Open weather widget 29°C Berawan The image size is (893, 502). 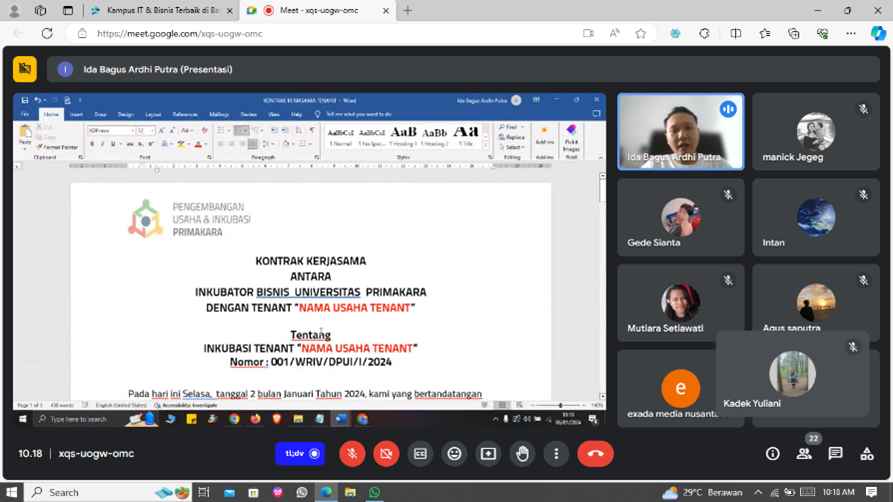702,492
